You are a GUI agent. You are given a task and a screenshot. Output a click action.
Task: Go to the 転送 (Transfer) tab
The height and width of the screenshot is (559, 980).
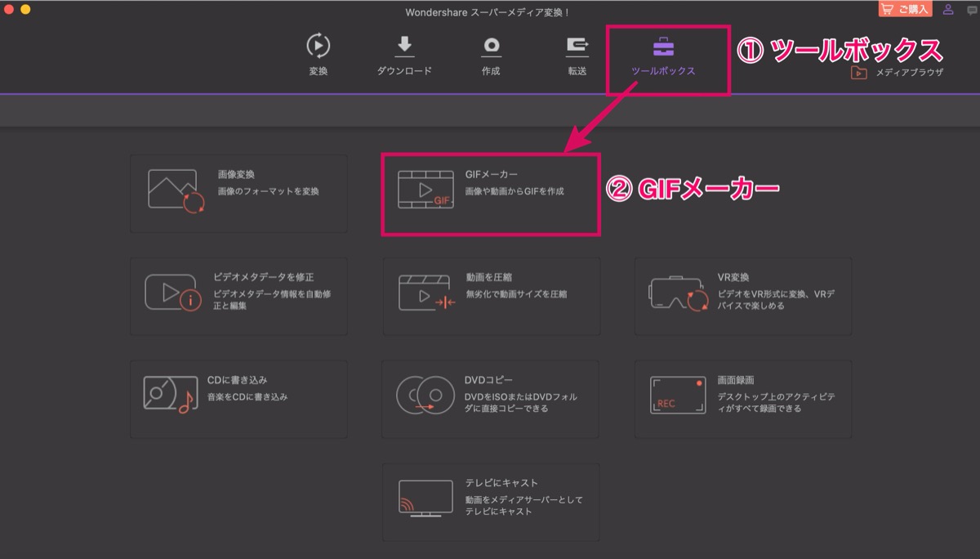point(577,56)
